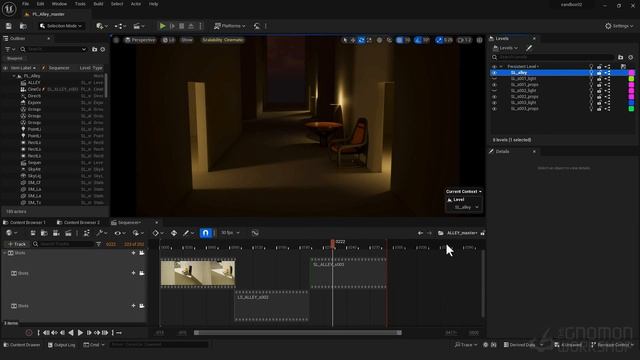
Task: Show the hidden SL_s001_light level
Action: (494, 79)
